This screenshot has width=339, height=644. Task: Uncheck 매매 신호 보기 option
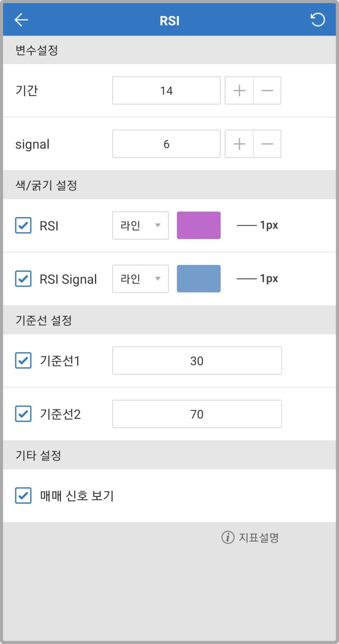pos(23,495)
